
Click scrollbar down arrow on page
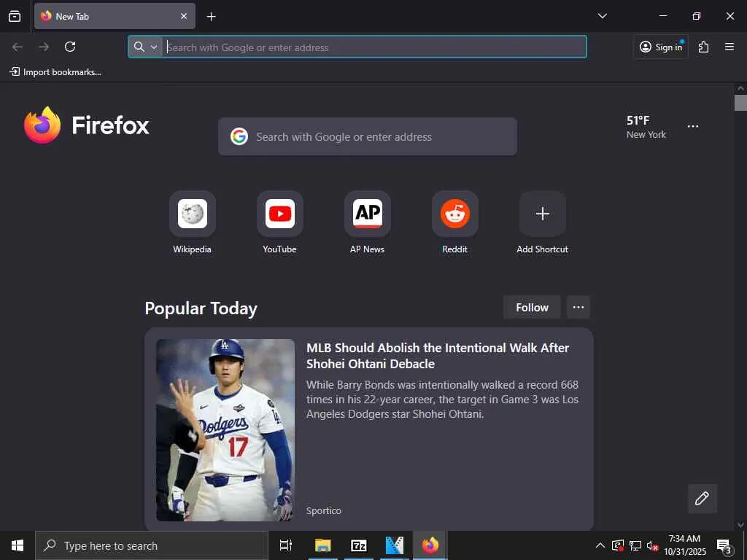click(x=740, y=525)
